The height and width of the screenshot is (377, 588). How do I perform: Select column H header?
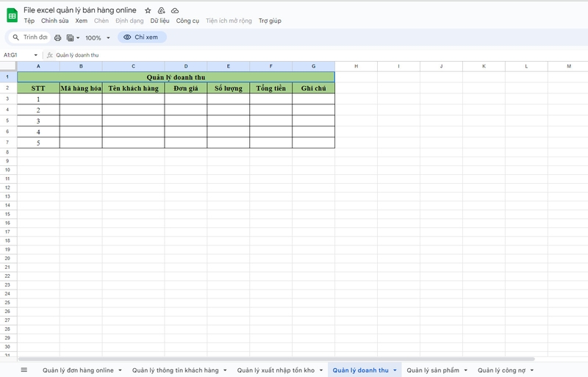(x=356, y=66)
